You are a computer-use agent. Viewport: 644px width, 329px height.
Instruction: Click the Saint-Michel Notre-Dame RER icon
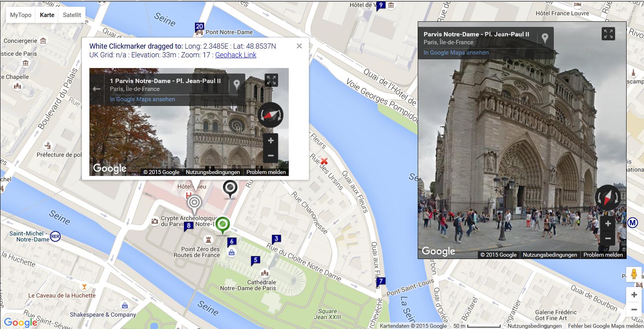56,236
